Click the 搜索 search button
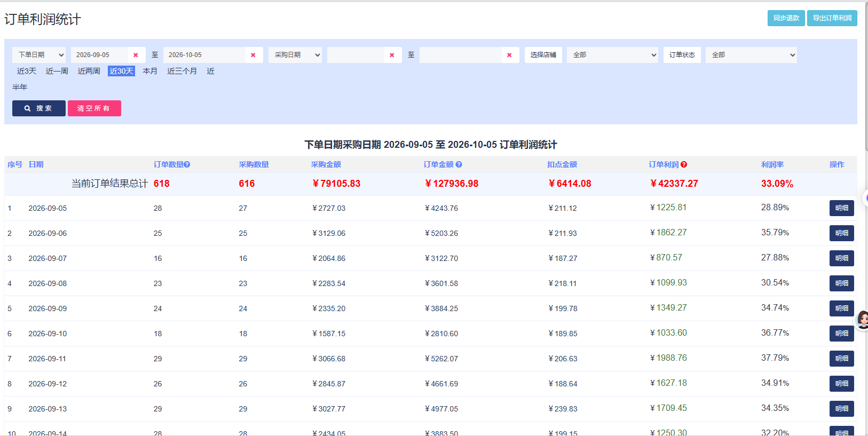This screenshot has height=436, width=868. tap(39, 108)
